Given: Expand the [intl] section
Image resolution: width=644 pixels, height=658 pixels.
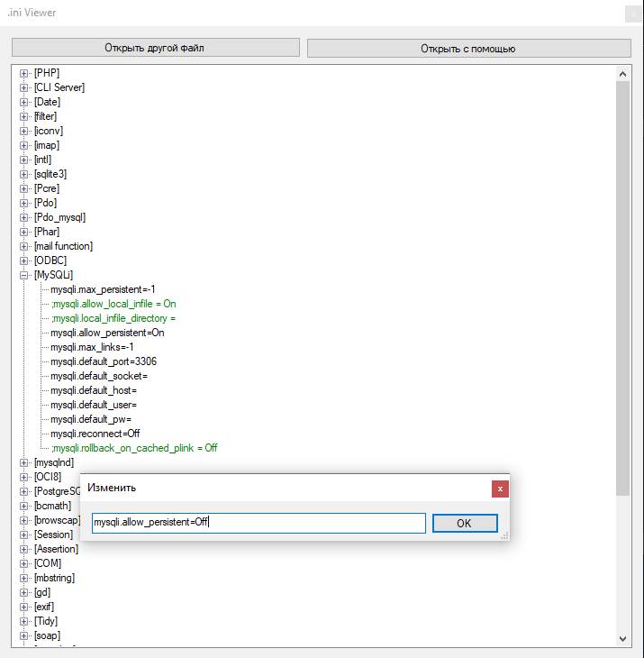Looking at the screenshot, I should coord(24,160).
